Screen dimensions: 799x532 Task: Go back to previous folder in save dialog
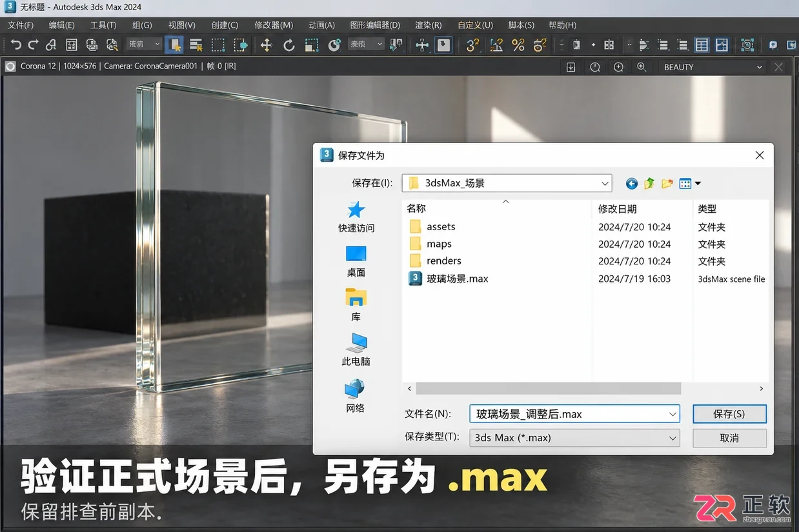pos(631,184)
